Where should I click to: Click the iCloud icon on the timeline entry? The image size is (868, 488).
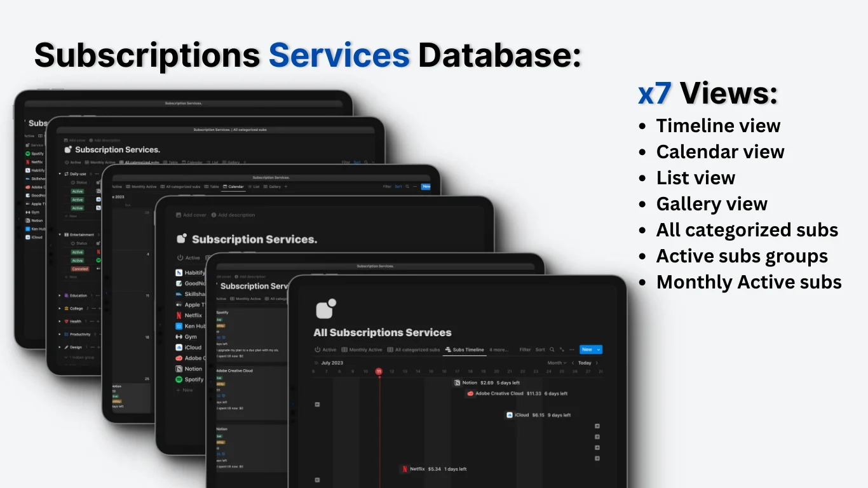coord(510,415)
